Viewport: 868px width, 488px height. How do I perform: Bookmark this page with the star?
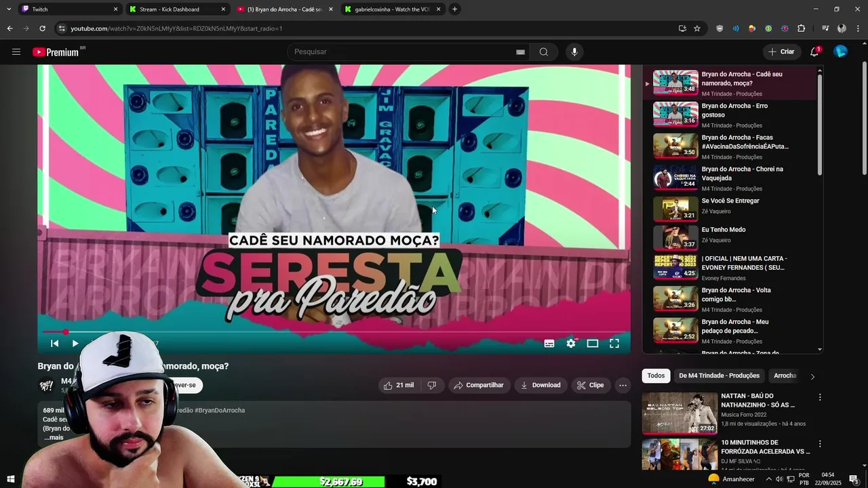[x=696, y=28]
